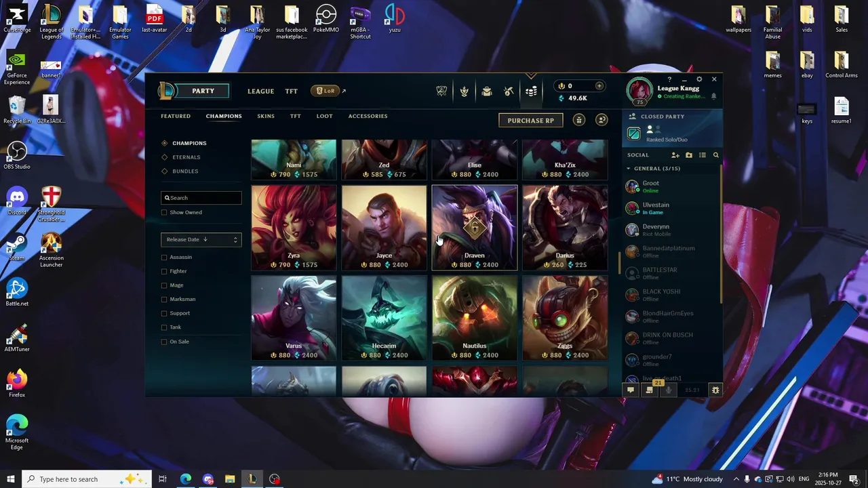Open Discord desktop icon
Viewport: 868px width, 488px height.
[x=17, y=201]
